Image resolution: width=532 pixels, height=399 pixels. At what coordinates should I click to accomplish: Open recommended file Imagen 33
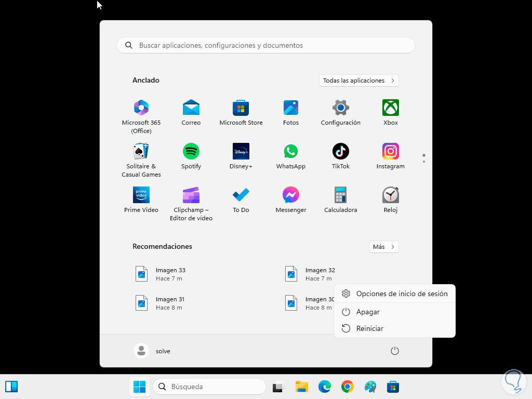click(161, 274)
